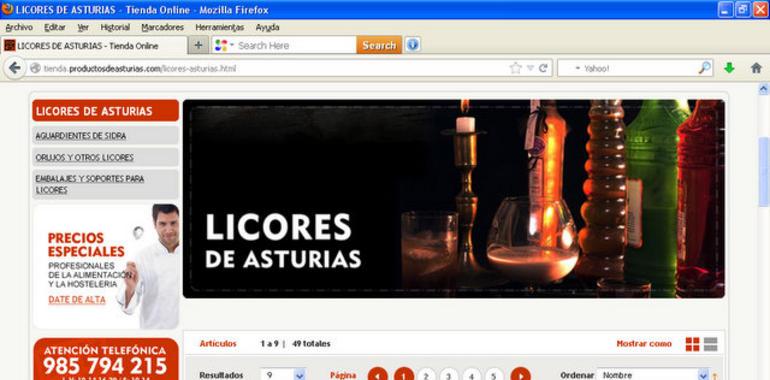Click the Artículos label
Image resolution: width=770 pixels, height=380 pixels.
(218, 344)
